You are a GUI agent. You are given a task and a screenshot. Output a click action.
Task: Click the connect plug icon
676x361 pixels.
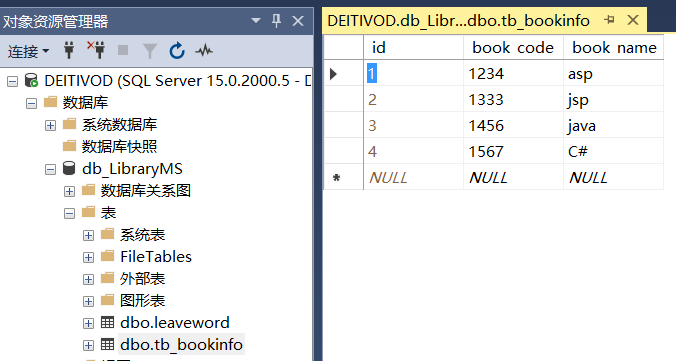[69, 50]
